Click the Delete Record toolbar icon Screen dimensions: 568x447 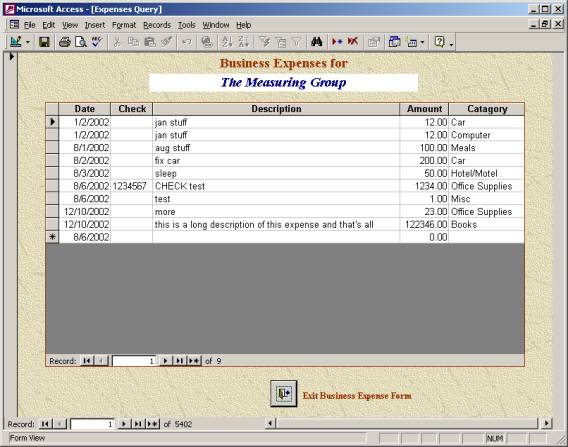[352, 42]
